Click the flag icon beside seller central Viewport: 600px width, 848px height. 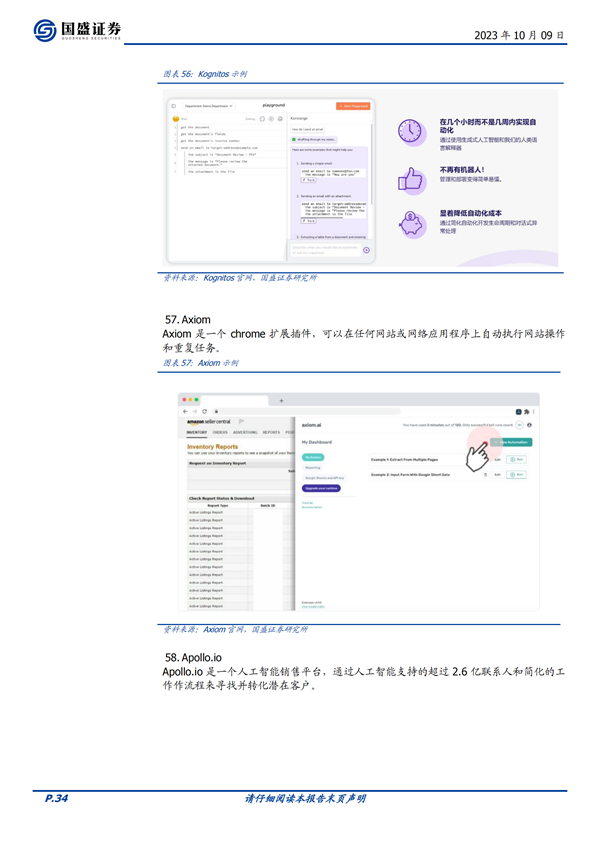[241, 421]
